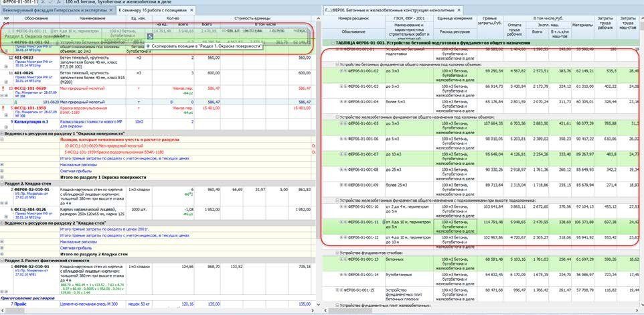This screenshot has width=644, height=315.
Task: Click link '10 ФССЦ-101-0620 Мел природный молотый'
Action: (102, 146)
